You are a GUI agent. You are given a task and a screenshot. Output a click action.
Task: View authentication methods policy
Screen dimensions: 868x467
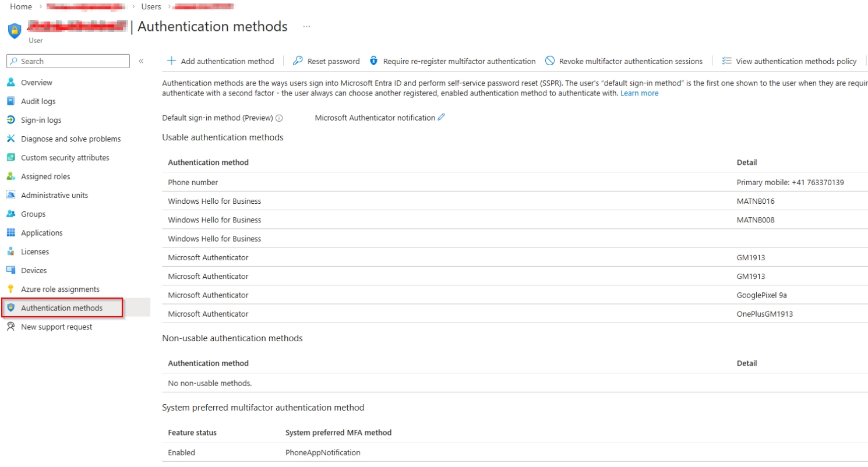[x=792, y=62]
